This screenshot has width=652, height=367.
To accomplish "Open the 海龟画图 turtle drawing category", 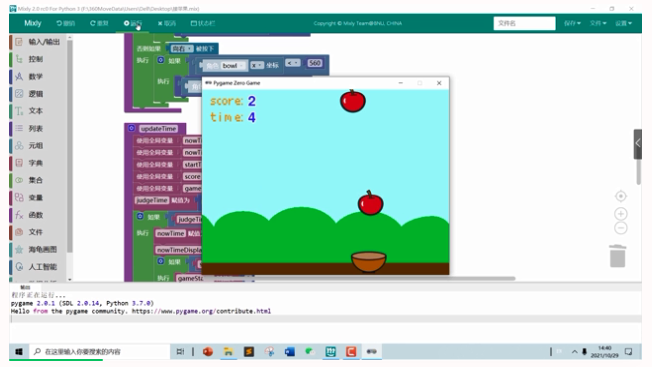I will [x=38, y=249].
